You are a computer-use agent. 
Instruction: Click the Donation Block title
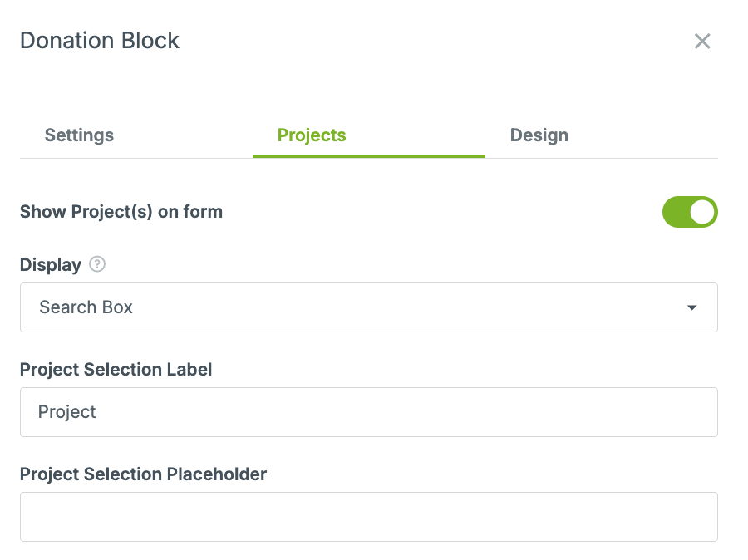pos(100,41)
